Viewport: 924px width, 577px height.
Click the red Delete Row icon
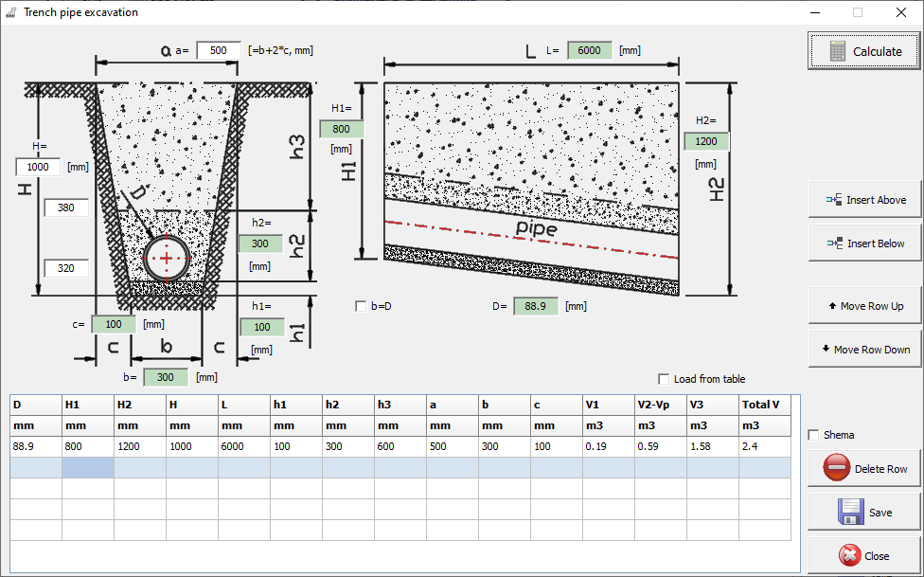pos(837,468)
